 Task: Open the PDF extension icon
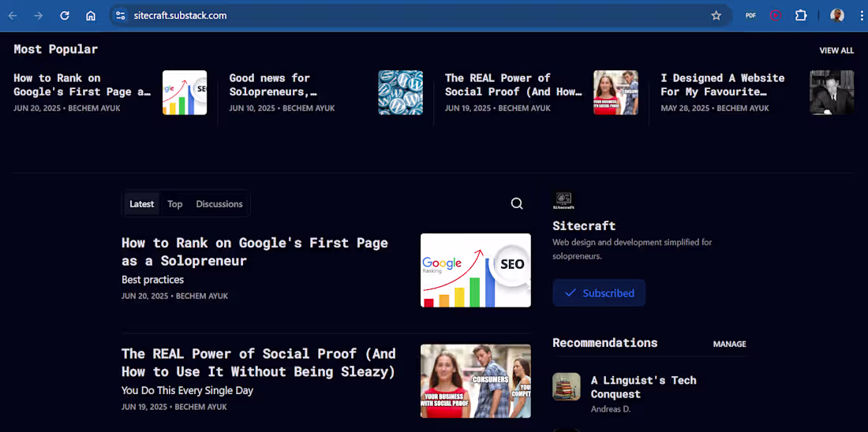(x=750, y=16)
